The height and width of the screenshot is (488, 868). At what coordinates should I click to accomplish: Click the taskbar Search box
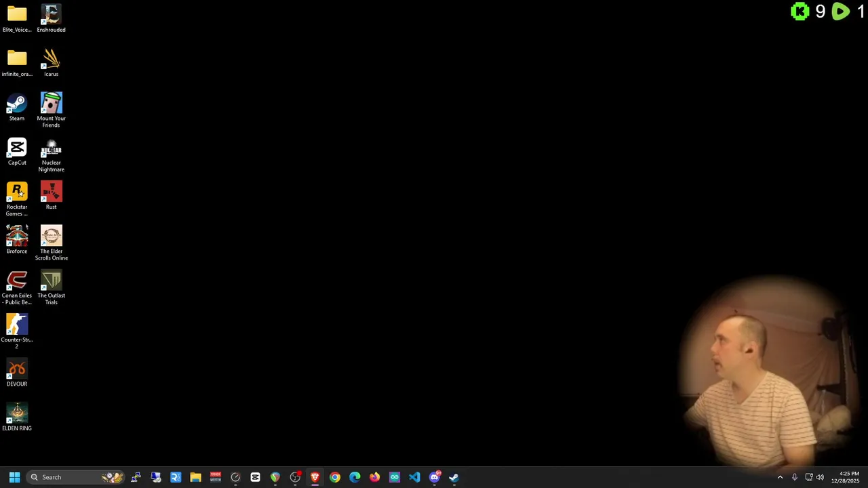[76, 477]
